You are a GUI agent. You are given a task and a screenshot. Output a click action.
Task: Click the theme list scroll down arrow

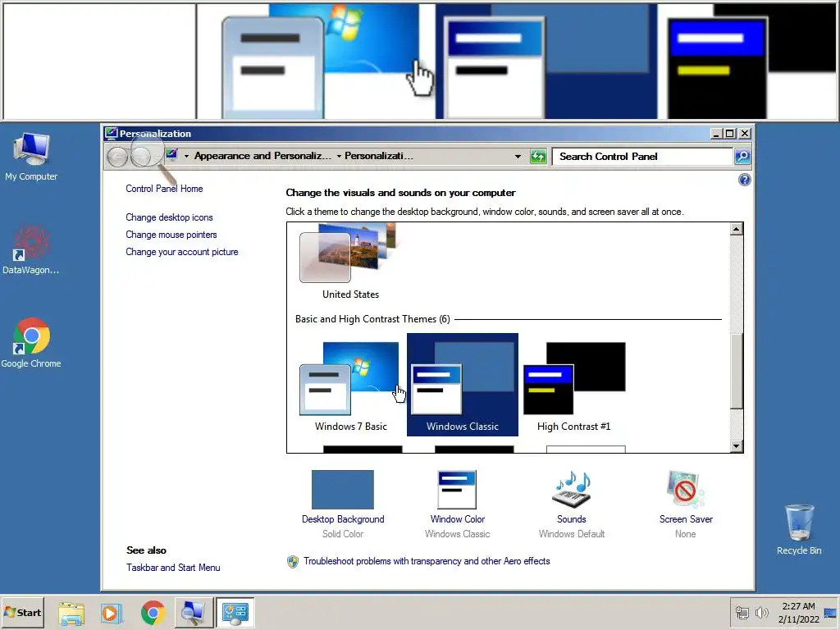click(737, 445)
